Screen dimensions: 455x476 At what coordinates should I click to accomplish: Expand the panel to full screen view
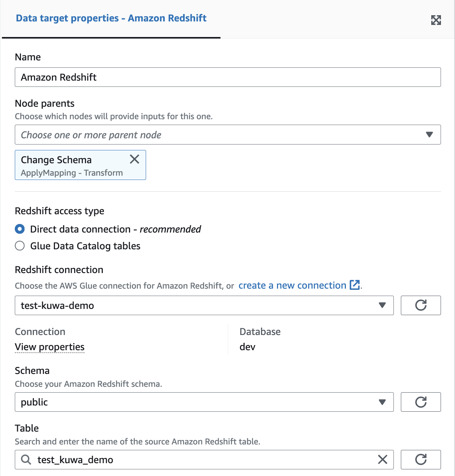coord(436,20)
